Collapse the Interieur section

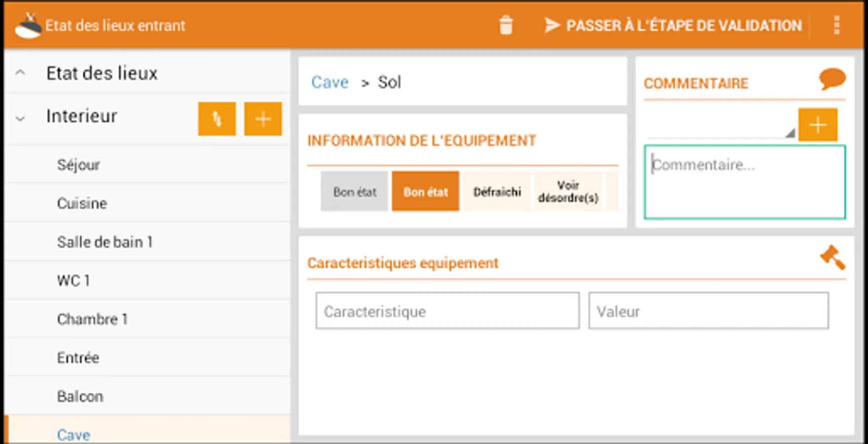tap(20, 117)
